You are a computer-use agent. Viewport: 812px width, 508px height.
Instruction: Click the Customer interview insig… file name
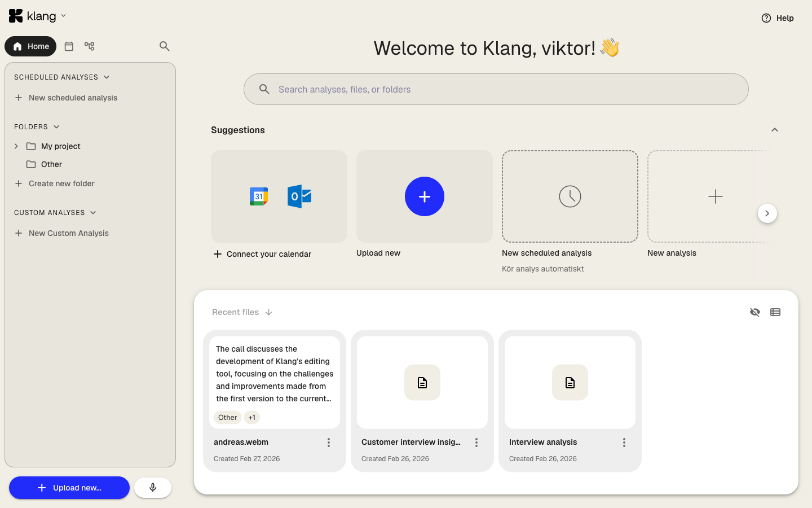(x=411, y=442)
